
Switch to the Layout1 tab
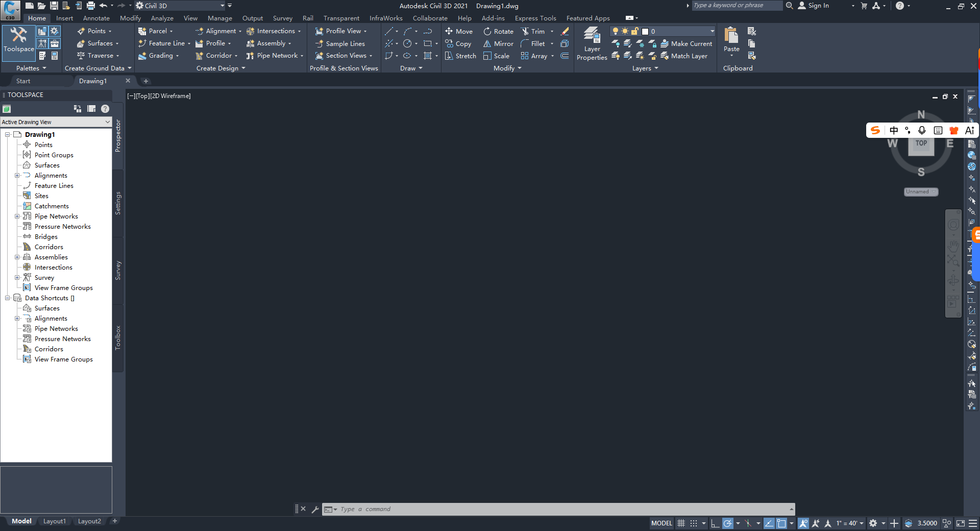[54, 521]
